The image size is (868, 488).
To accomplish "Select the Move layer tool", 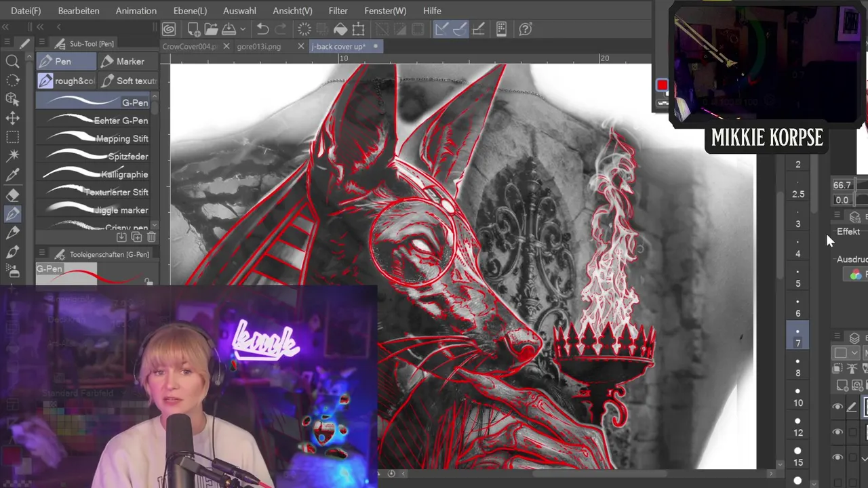I will pos(12,119).
